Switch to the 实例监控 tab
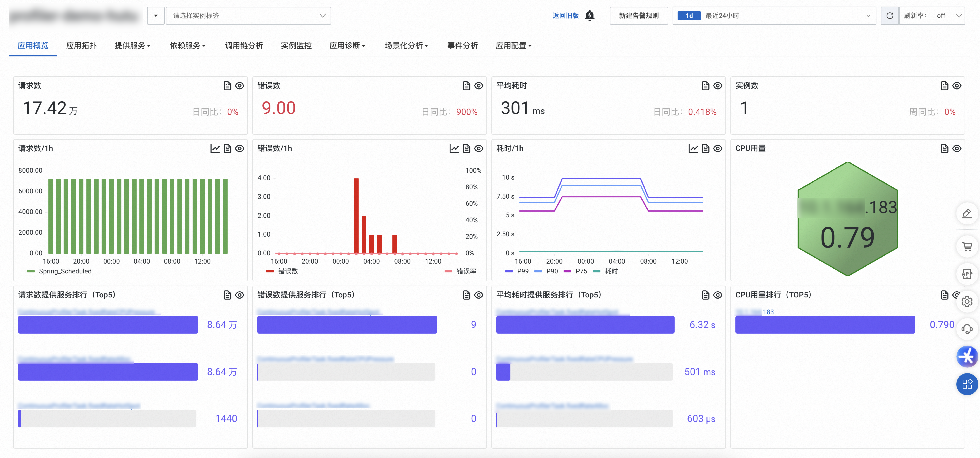 (296, 46)
